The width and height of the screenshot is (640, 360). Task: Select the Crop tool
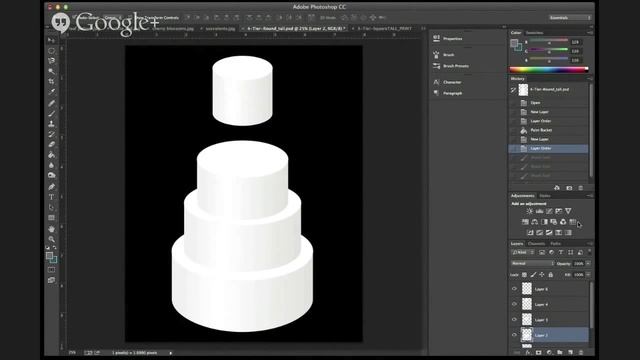tap(51, 82)
